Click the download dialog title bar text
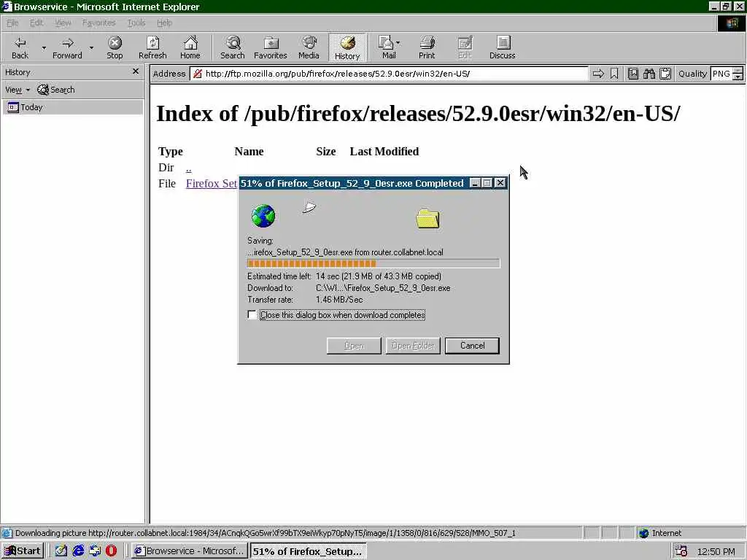Image resolution: width=747 pixels, height=560 pixels. [x=352, y=183]
